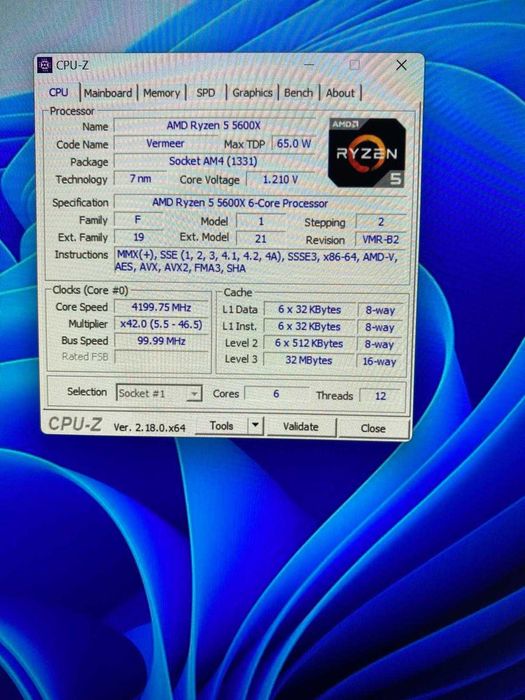This screenshot has width=525, height=700.
Task: Click the Revision value VMR-B2
Action: pyautogui.click(x=381, y=239)
